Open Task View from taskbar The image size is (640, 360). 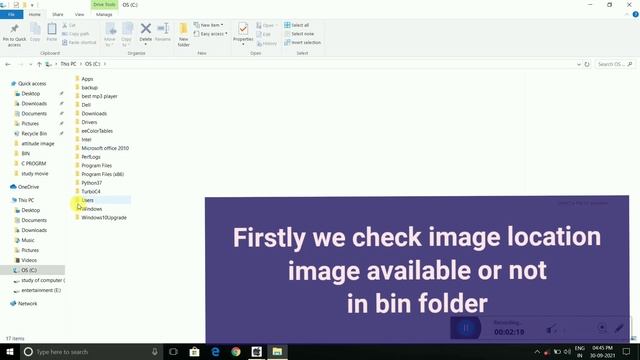[173, 351]
